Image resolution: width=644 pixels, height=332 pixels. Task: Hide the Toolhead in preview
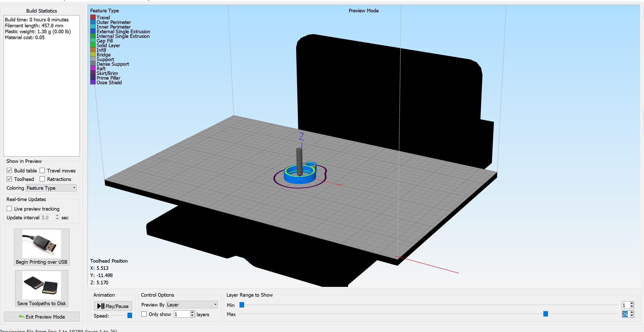point(9,179)
